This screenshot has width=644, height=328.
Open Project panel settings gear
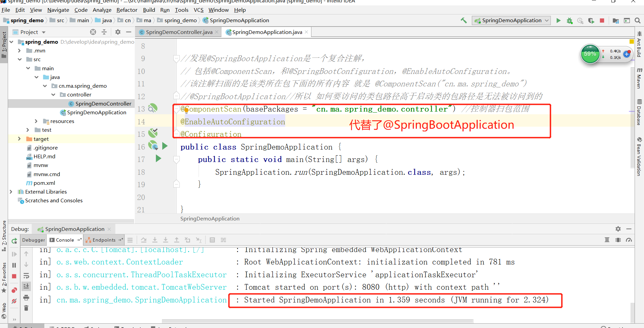coord(118,32)
